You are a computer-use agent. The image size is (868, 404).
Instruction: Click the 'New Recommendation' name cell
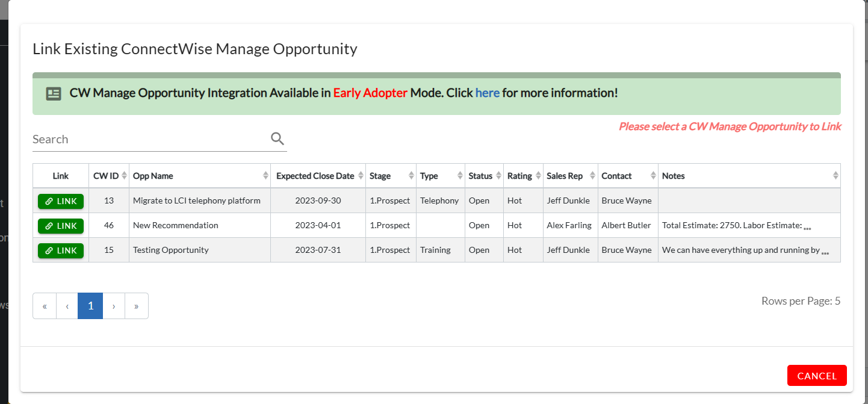200,225
